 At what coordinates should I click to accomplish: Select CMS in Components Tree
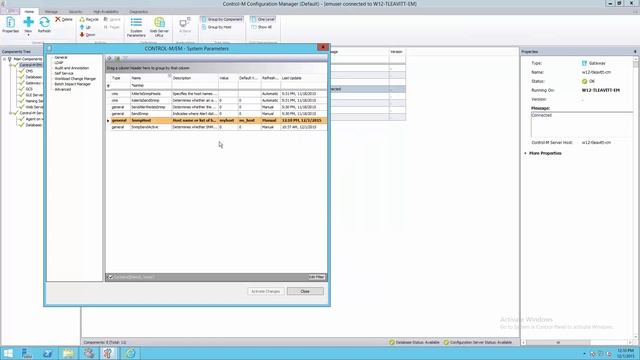point(29,71)
